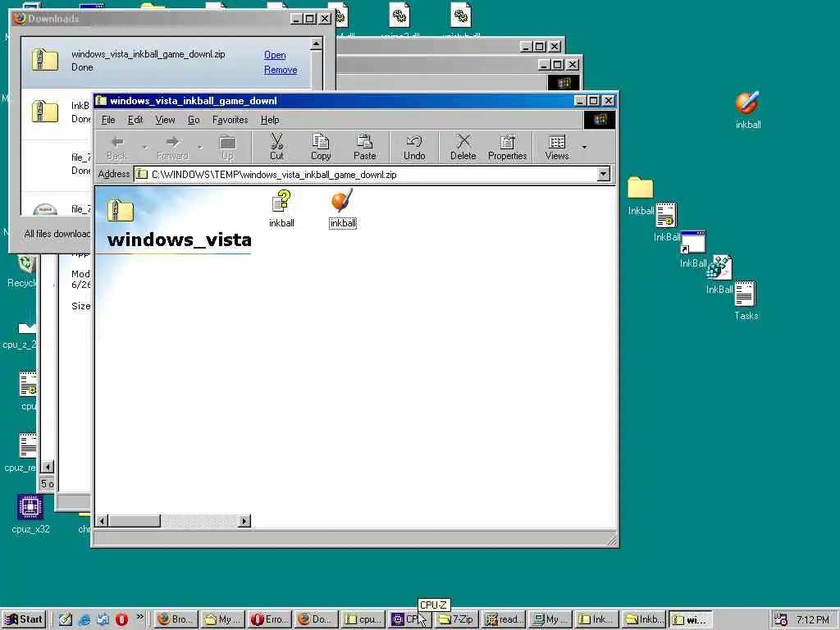This screenshot has width=840, height=630.
Task: Click the system tray scheduler icon
Action: pyautogui.click(x=781, y=619)
